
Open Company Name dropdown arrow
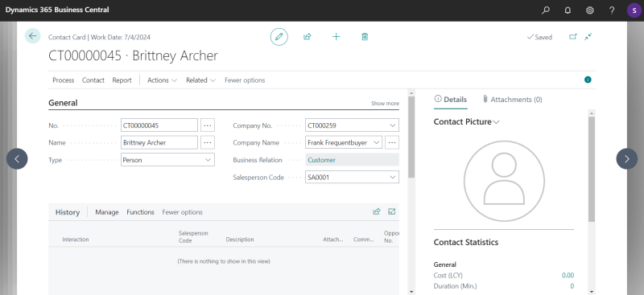coord(376,142)
